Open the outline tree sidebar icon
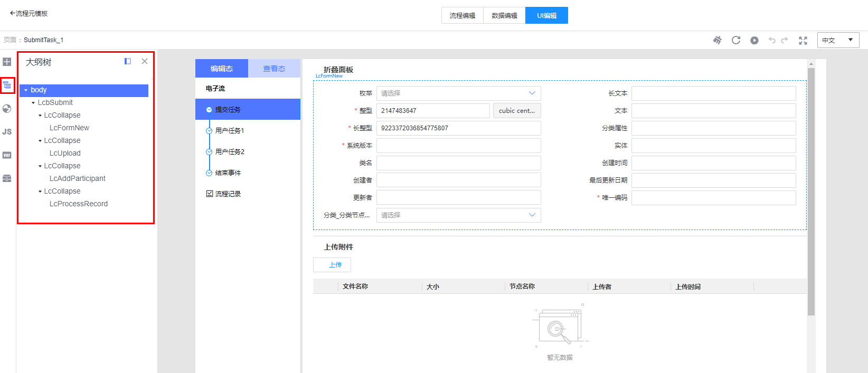This screenshot has height=373, width=868. tap(7, 85)
